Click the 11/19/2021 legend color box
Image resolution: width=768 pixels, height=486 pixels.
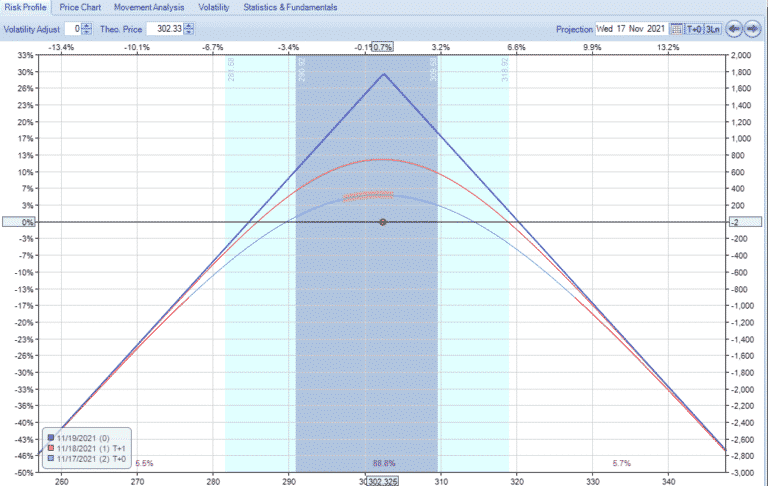click(51, 438)
